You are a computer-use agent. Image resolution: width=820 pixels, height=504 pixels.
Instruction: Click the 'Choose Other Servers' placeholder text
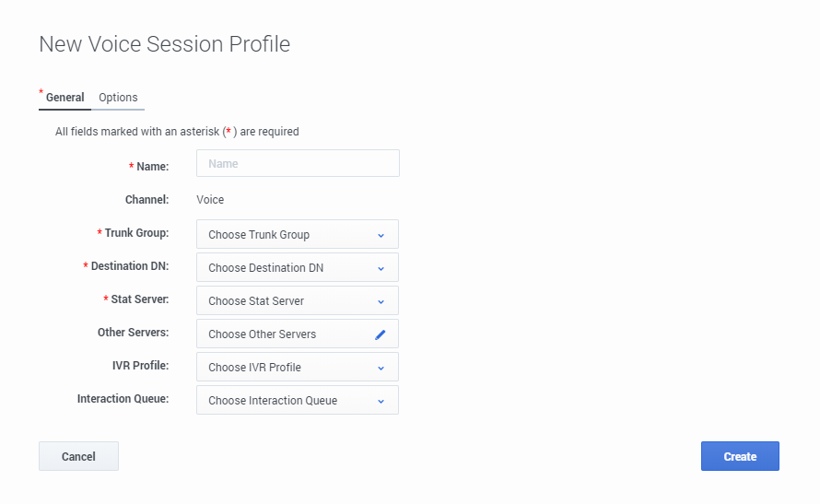262,334
